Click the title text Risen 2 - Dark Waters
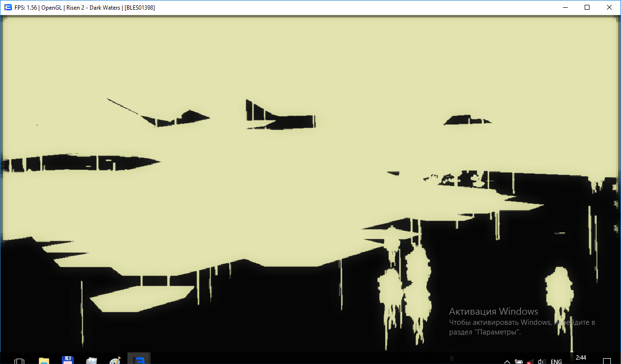Screen dimensions: 621x364 [93, 8]
